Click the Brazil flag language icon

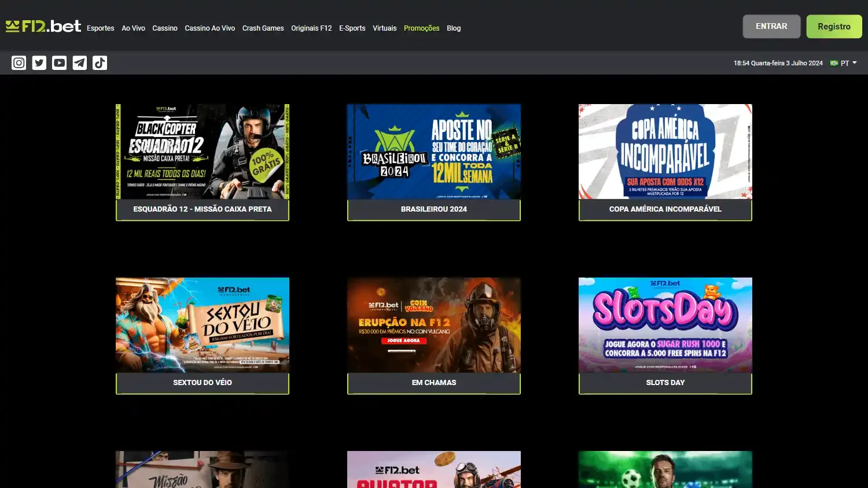(834, 63)
